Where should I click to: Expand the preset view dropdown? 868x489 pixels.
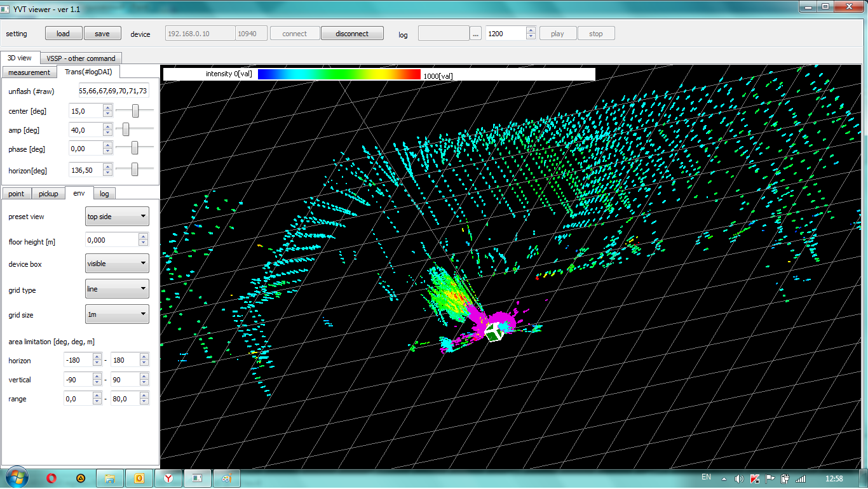click(x=117, y=217)
